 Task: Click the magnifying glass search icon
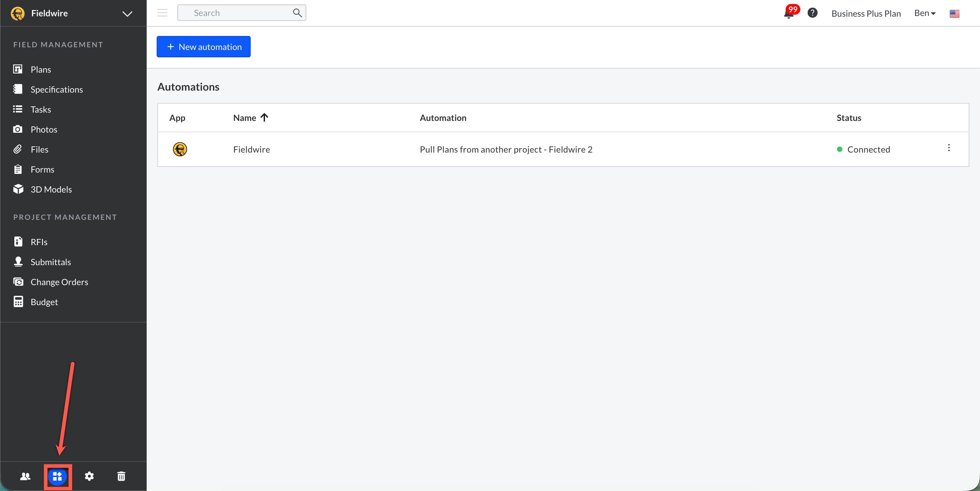[297, 13]
